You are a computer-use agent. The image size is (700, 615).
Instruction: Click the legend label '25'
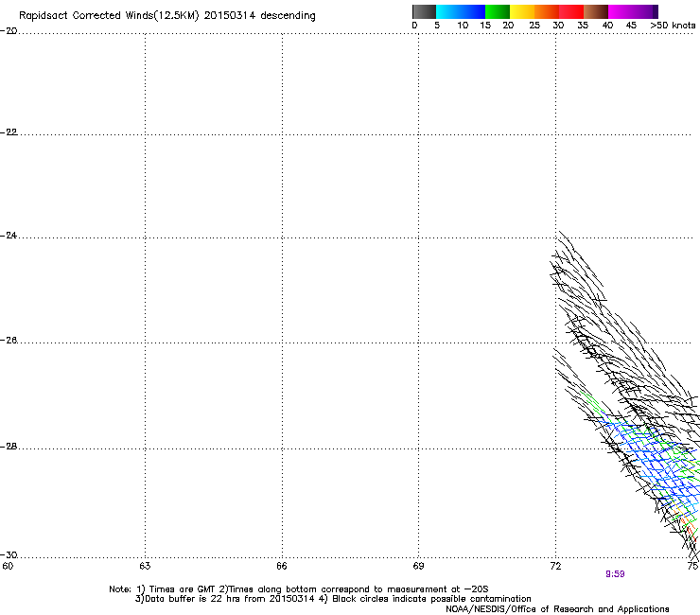coord(534,26)
